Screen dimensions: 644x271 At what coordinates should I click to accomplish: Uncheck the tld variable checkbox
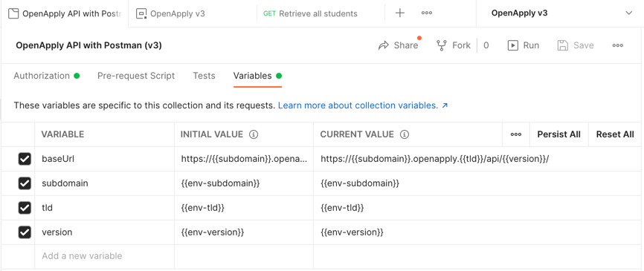click(x=25, y=208)
